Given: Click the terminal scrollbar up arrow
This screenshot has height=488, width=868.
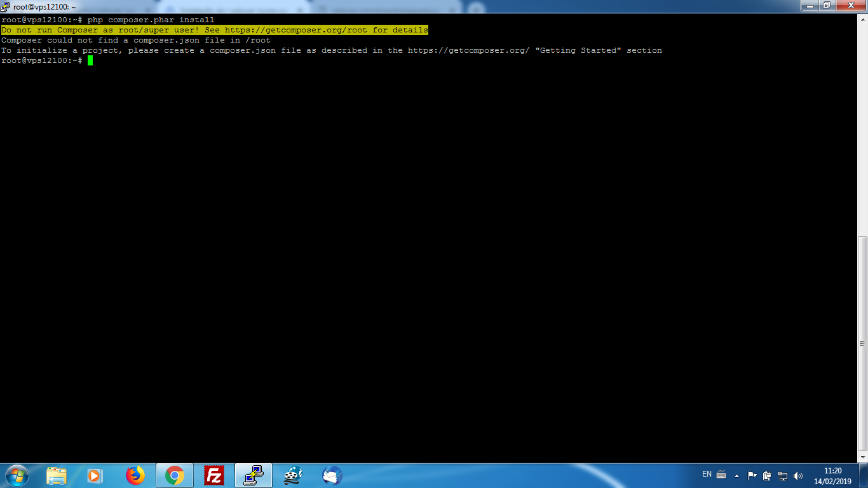Looking at the screenshot, I should 862,20.
